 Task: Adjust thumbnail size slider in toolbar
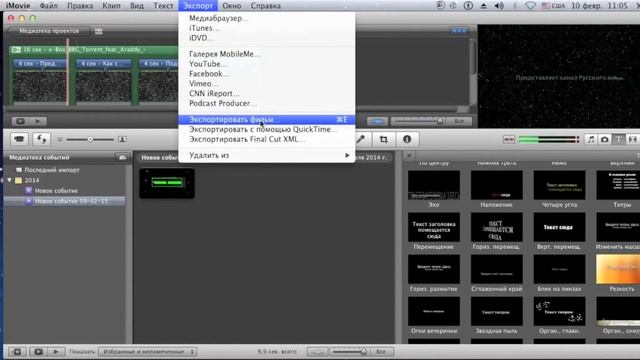click(90, 140)
